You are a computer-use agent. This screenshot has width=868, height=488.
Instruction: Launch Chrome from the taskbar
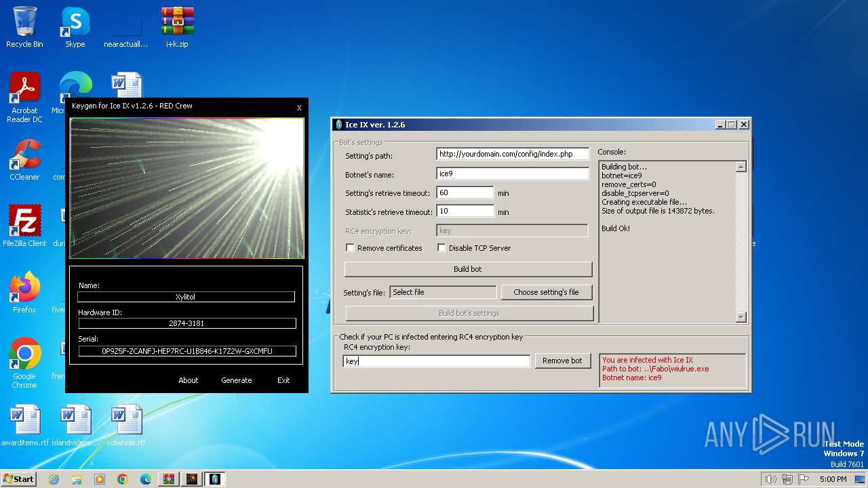(123, 479)
